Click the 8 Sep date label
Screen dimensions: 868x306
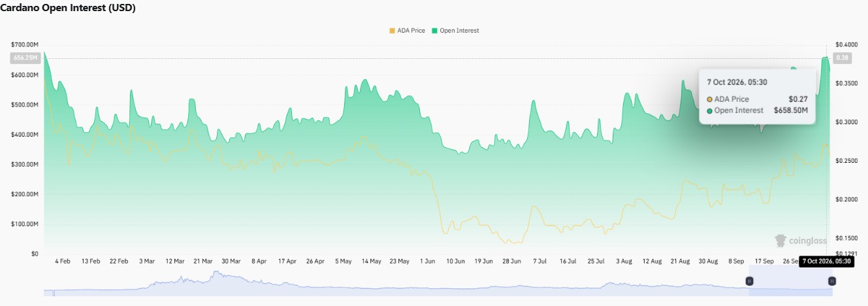tap(737, 261)
